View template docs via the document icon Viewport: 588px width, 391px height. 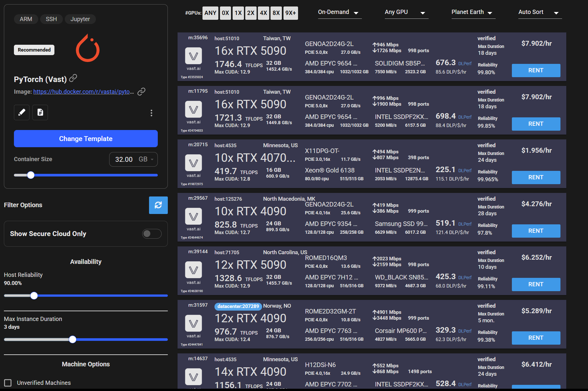(40, 113)
